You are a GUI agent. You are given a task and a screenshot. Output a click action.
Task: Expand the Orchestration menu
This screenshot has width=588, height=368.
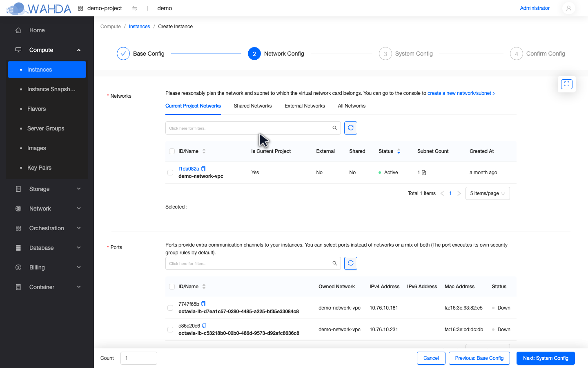tap(79, 228)
